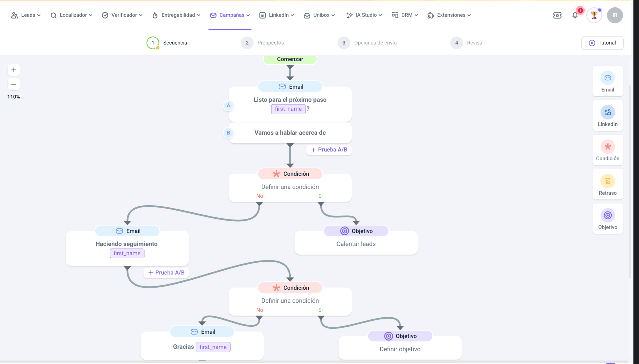Click the Sí branch of second condition
This screenshot has height=364, width=639.
coord(320,310)
